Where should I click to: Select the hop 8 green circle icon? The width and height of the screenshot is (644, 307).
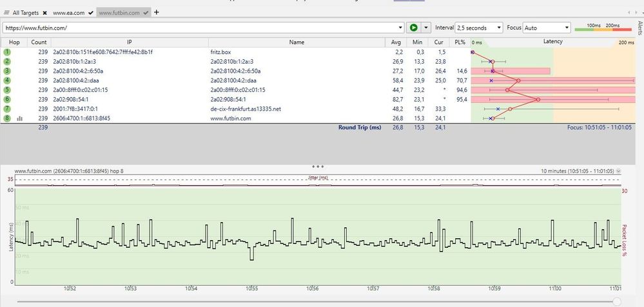pos(7,118)
